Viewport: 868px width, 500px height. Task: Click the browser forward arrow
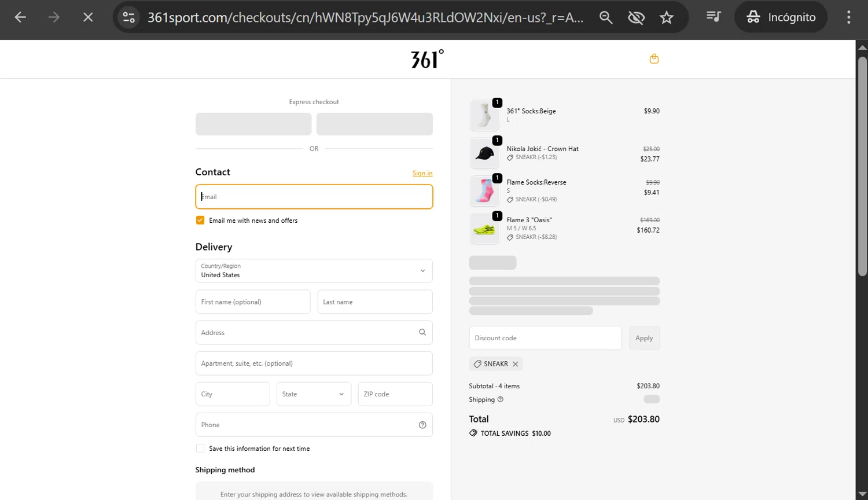click(x=54, y=17)
